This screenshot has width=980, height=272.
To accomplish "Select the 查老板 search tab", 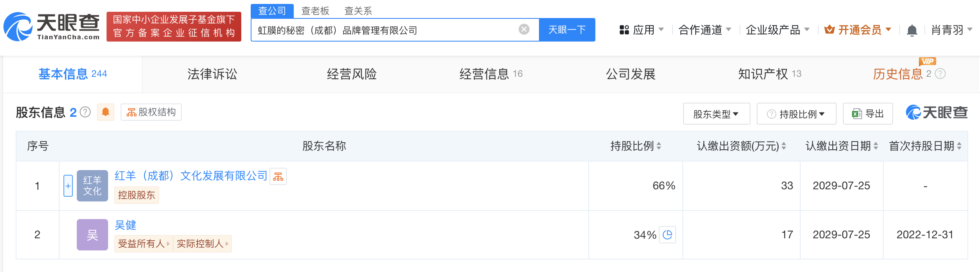I will click(315, 11).
